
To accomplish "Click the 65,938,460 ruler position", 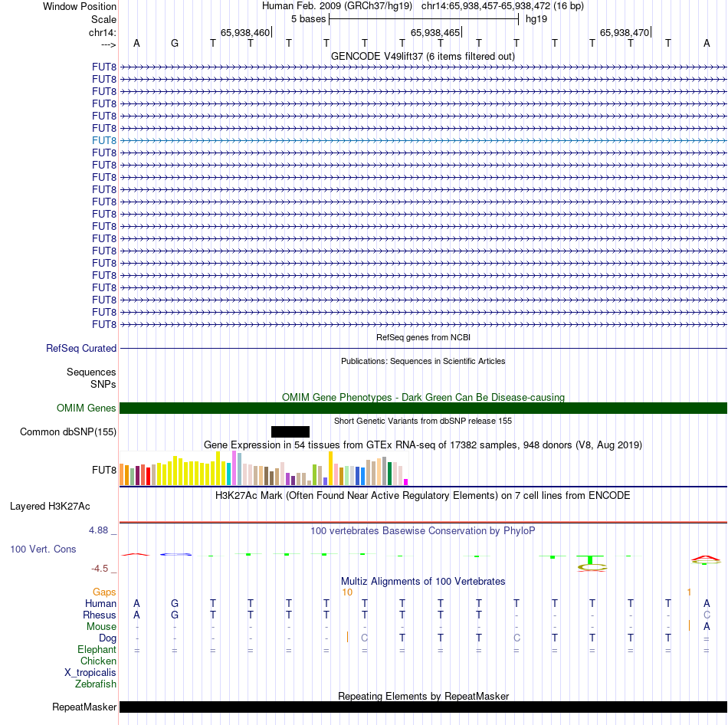I will 244,32.
